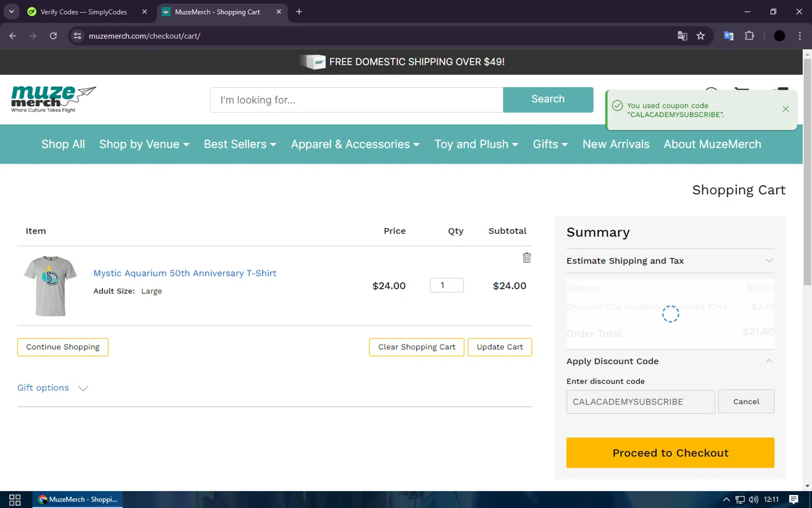The height and width of the screenshot is (508, 812).
Task: Click the taskbar clock showing 12:11
Action: click(x=771, y=499)
